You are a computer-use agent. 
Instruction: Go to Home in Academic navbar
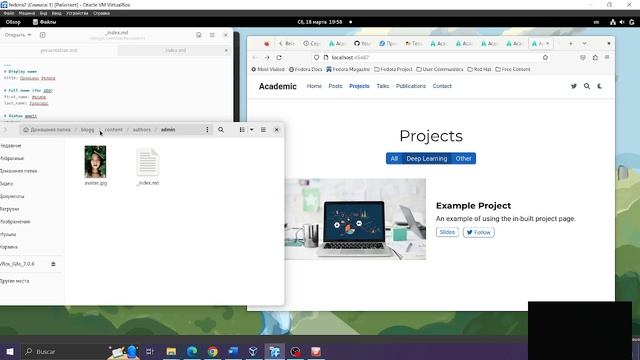[314, 86]
